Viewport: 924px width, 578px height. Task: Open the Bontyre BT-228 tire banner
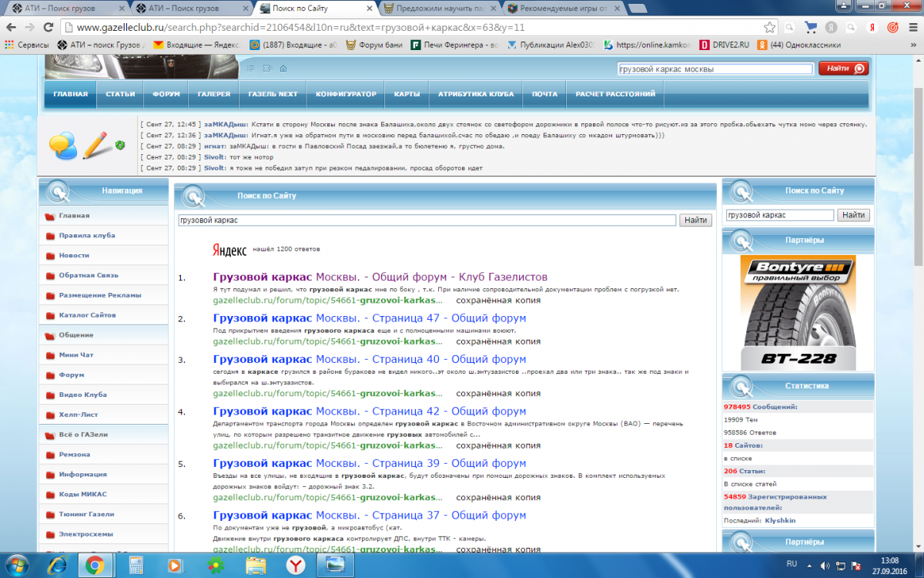tap(798, 313)
